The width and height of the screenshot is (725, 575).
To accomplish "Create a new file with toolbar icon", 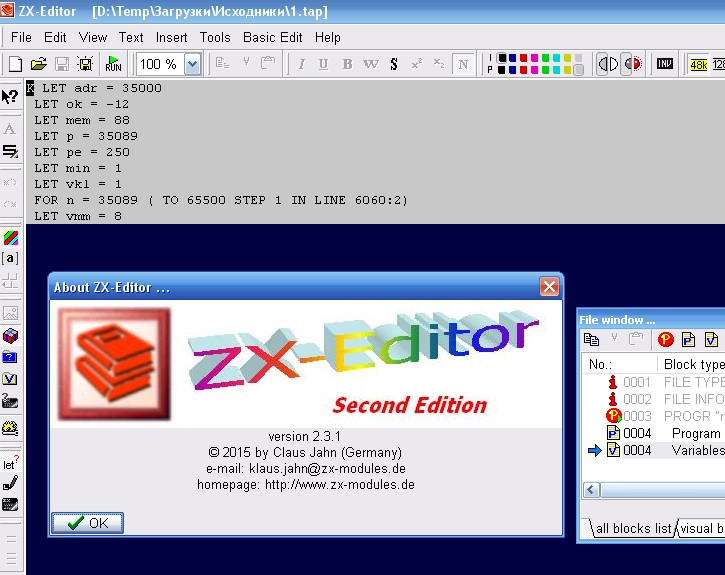I will click(15, 64).
